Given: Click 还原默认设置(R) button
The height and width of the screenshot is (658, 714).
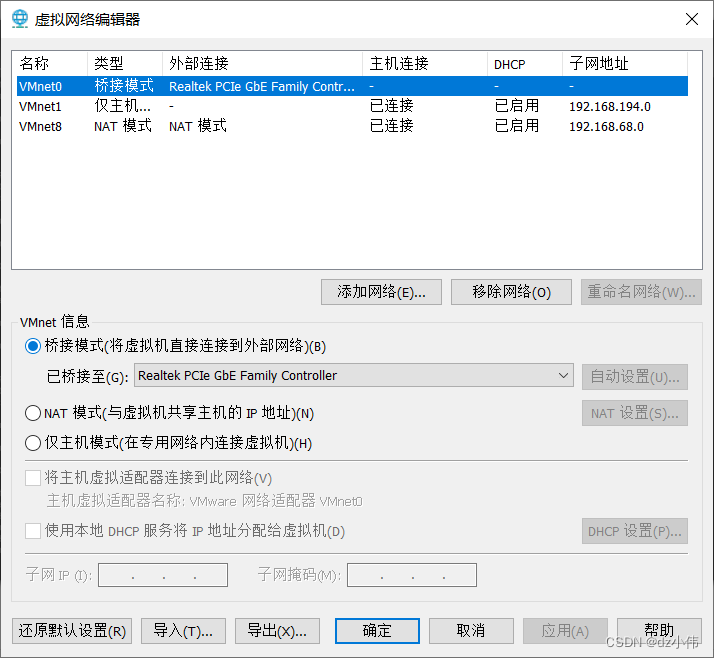Looking at the screenshot, I should click(72, 631).
